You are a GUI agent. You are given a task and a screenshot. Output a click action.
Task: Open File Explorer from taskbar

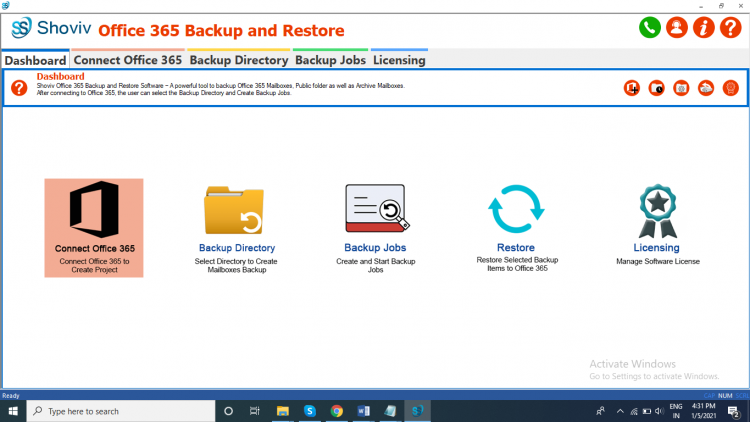coord(283,411)
